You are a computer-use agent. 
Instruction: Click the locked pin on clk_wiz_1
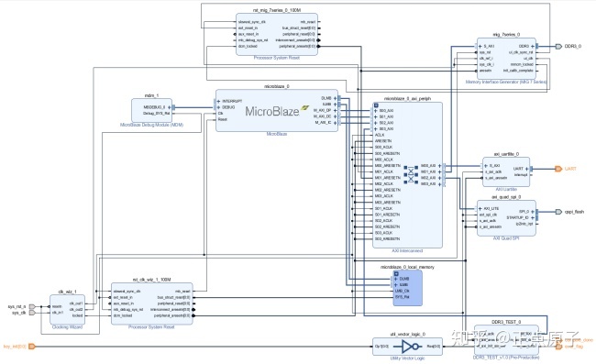point(77,315)
